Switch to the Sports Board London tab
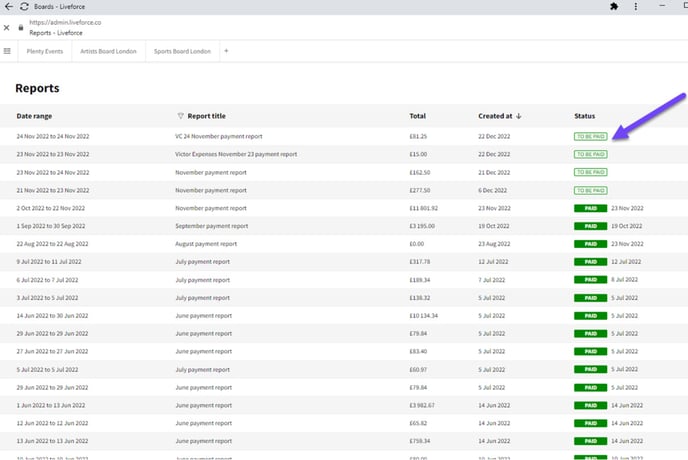Screen dimensions: 688x460 pyautogui.click(x=183, y=51)
